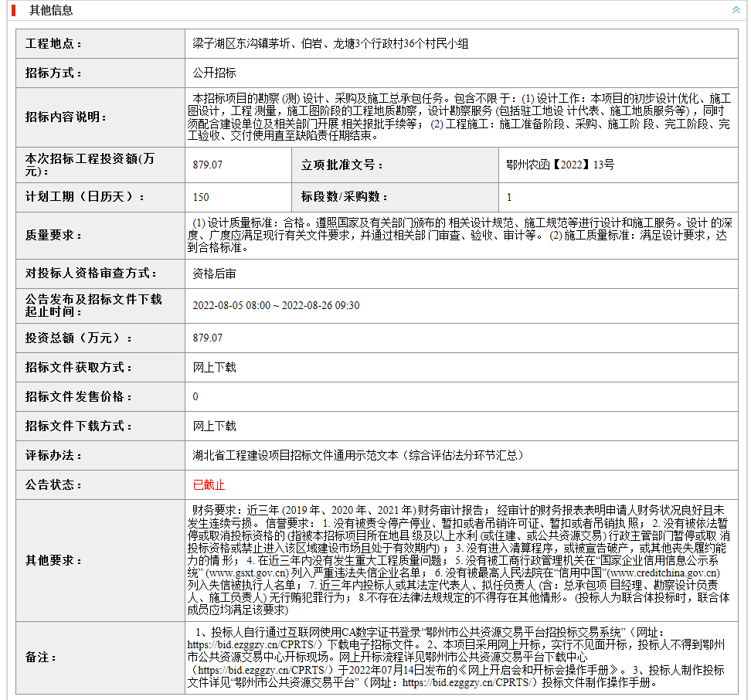The width and height of the screenshot is (751, 700).
Task: Click 网上下载 beside 招标文件下载方式
Action: pyautogui.click(x=214, y=426)
